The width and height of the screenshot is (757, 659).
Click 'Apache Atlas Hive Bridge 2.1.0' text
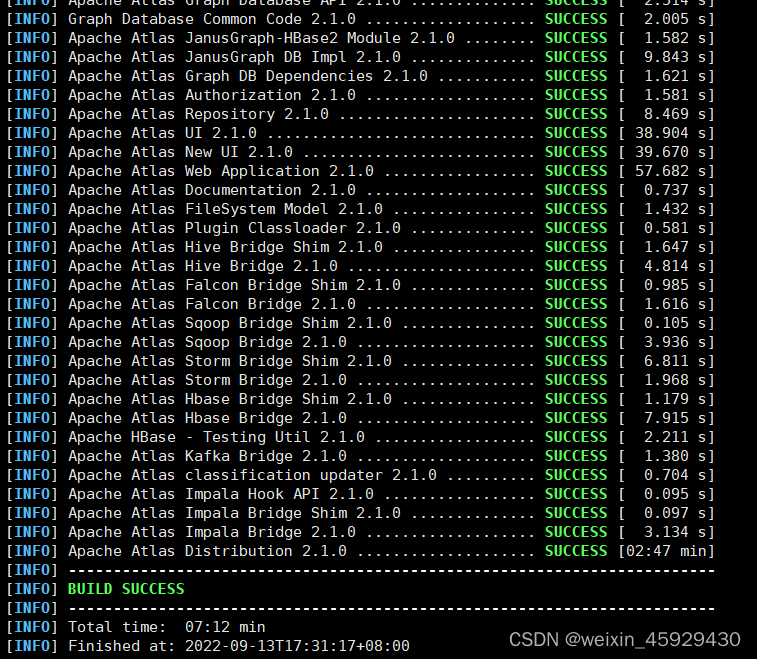click(203, 266)
